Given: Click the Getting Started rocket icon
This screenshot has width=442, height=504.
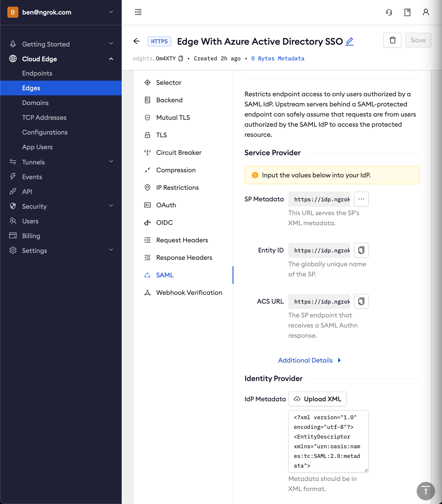Looking at the screenshot, I should point(13,44).
